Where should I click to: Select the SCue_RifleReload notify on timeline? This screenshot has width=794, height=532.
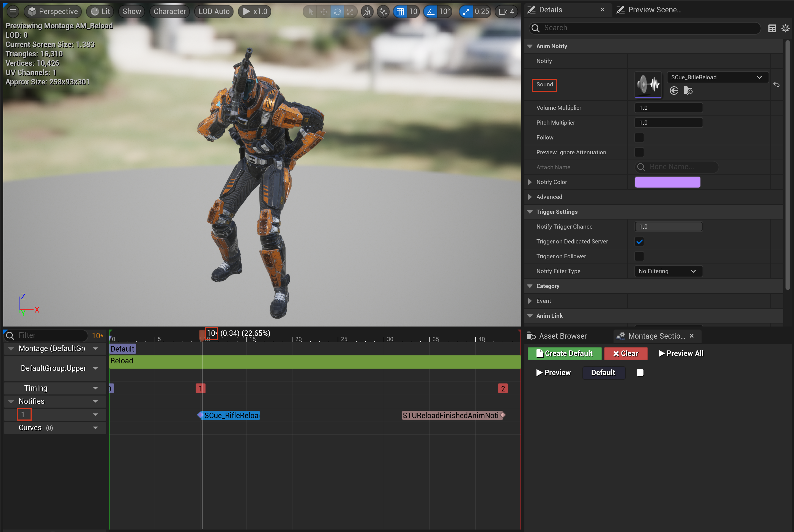click(x=229, y=416)
